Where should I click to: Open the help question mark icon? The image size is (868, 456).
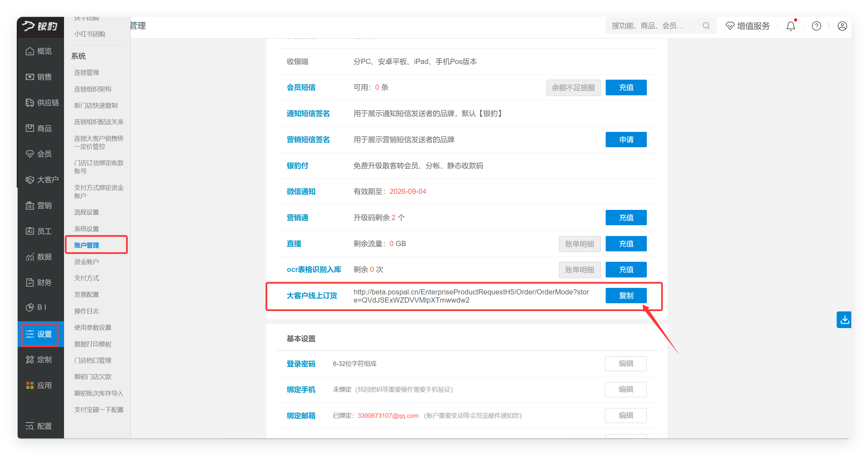[816, 26]
